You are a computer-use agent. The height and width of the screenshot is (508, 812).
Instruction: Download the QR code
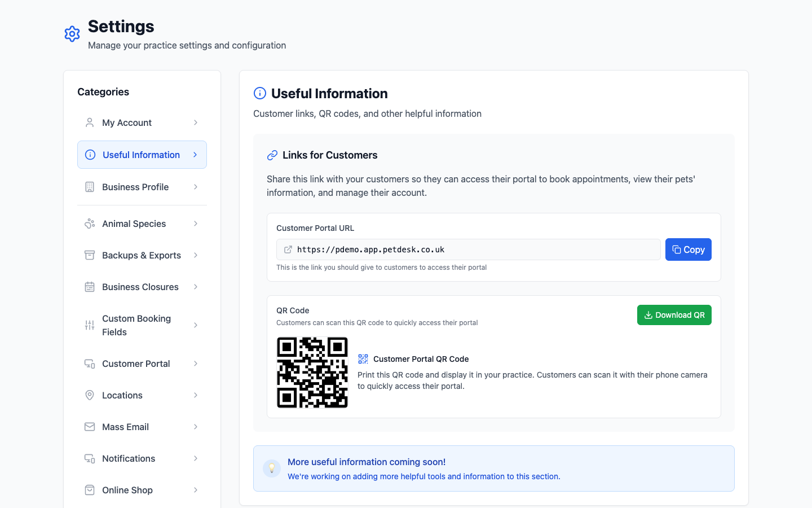click(674, 315)
